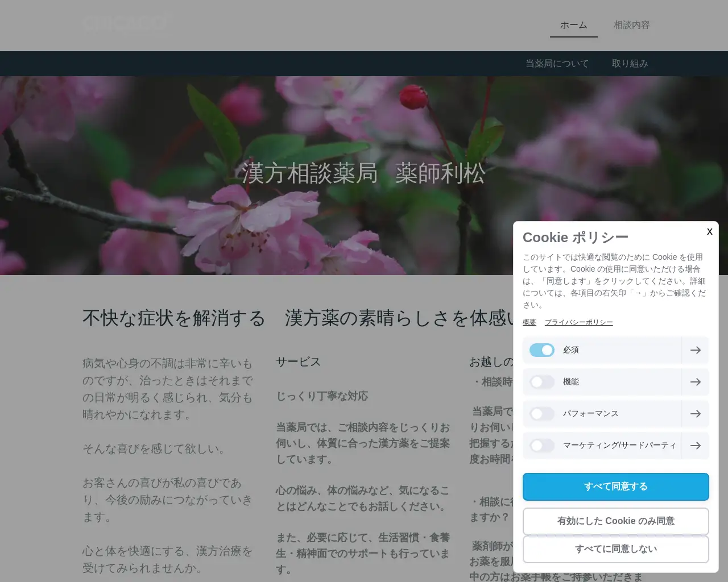Enable the パフォーマンス cookie toggle
Image resolution: width=728 pixels, height=582 pixels.
[x=541, y=414]
